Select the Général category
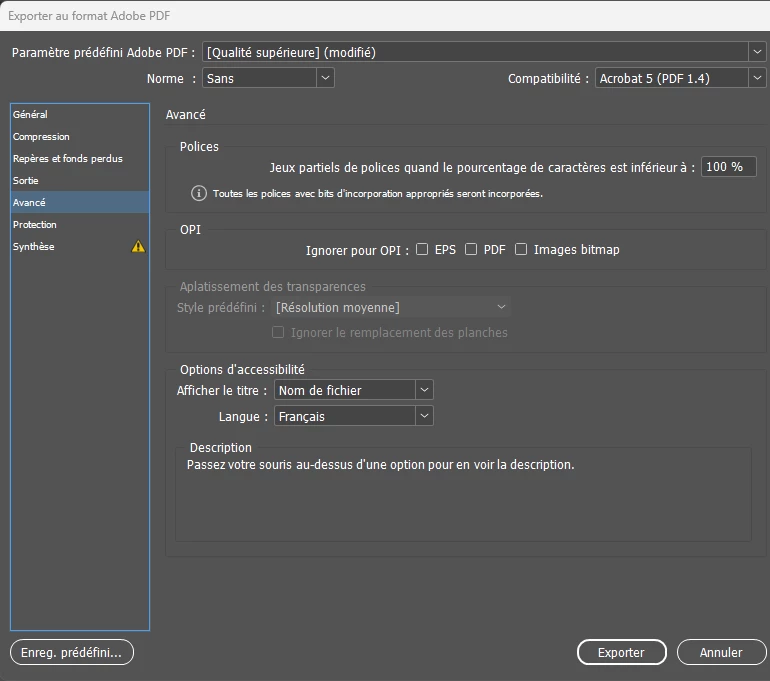Viewport: 770px width, 681px height. (x=80, y=114)
